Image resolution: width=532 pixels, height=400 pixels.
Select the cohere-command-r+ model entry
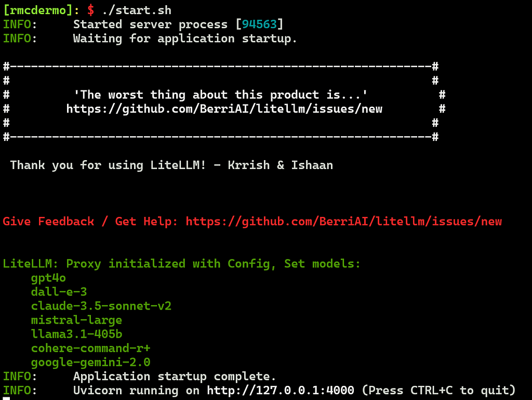pyautogui.click(x=90, y=349)
